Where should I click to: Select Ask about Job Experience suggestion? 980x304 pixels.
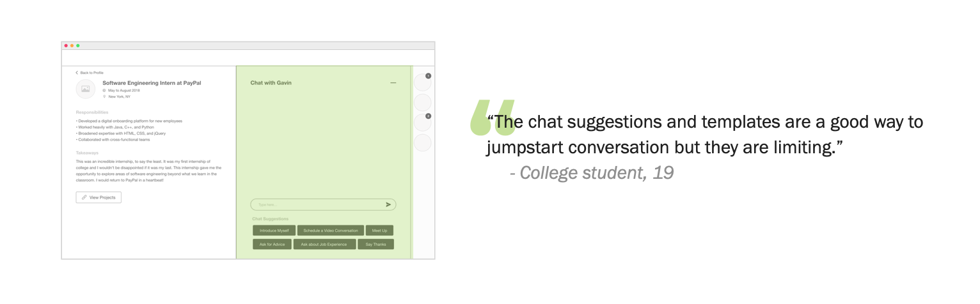tap(325, 244)
